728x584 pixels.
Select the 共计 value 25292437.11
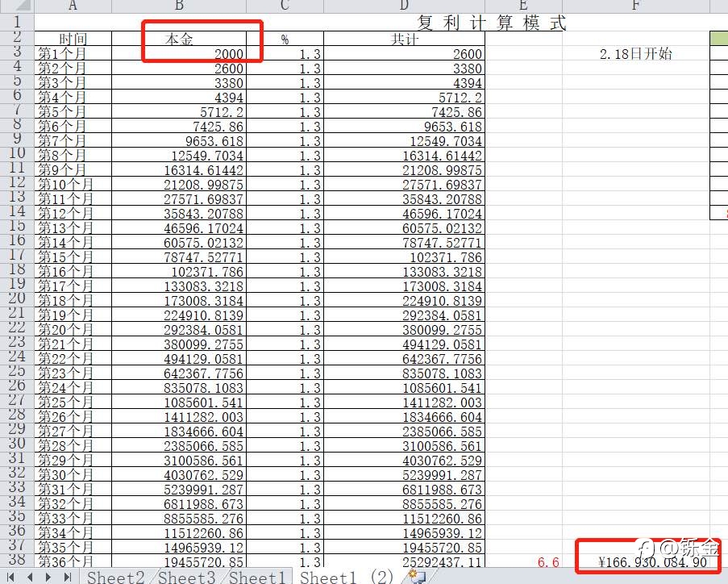(404, 561)
